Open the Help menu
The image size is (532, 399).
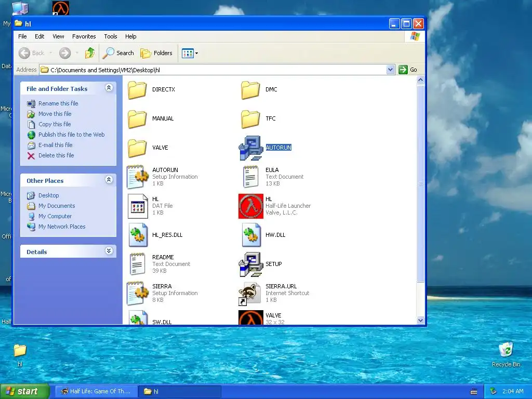coord(130,36)
